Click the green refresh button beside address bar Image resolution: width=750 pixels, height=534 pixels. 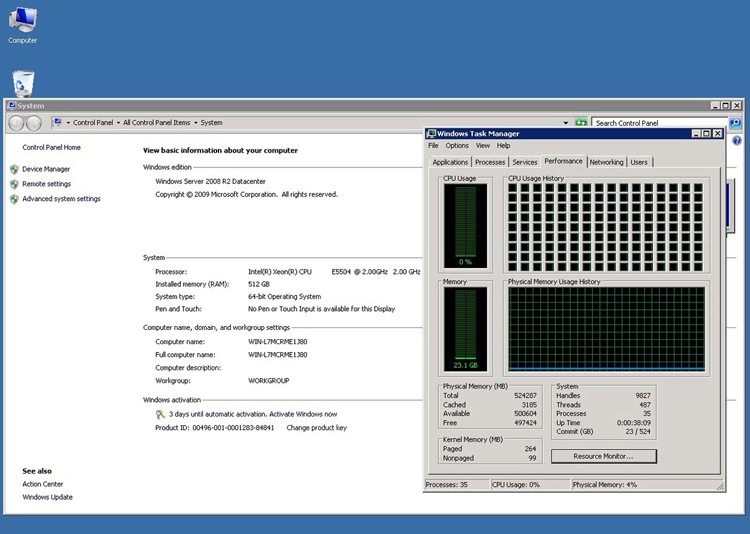(581, 122)
